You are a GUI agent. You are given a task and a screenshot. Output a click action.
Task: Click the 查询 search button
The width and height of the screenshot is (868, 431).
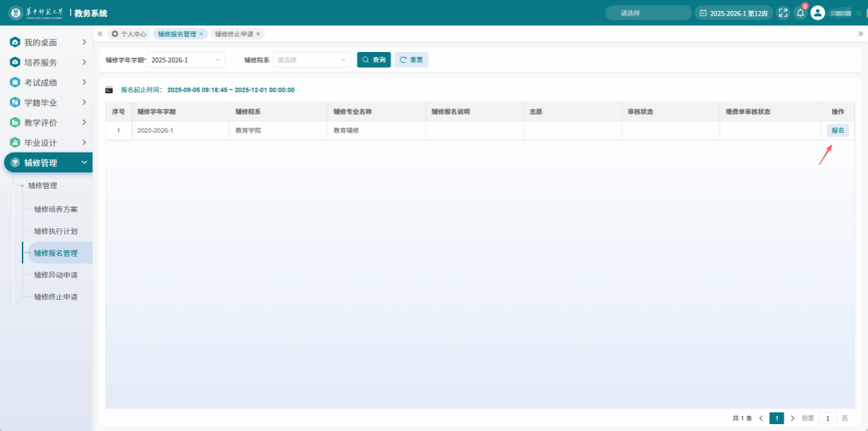pyautogui.click(x=374, y=60)
